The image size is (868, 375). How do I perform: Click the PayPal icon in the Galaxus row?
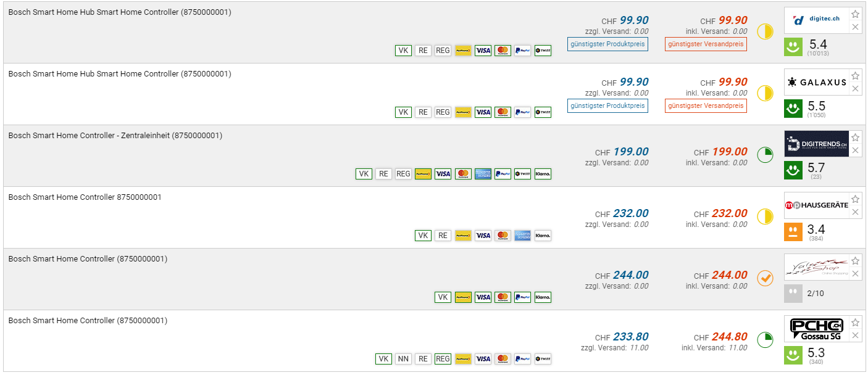tap(522, 112)
